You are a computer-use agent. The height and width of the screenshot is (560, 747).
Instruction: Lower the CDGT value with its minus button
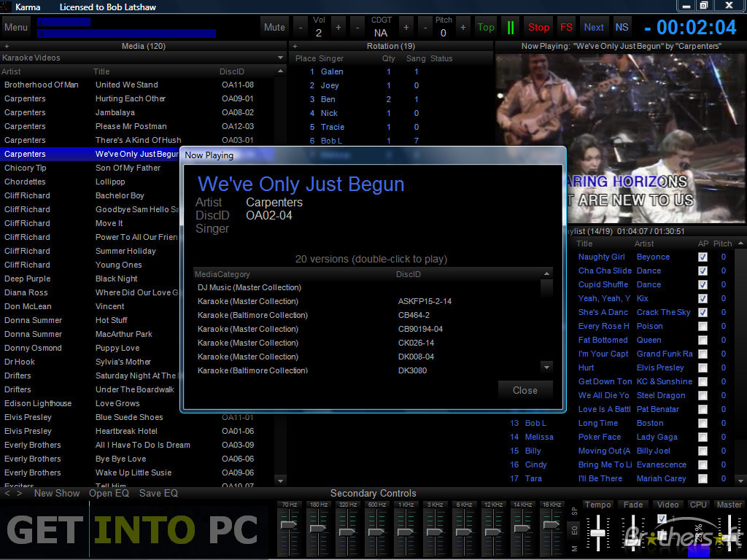pos(357,28)
